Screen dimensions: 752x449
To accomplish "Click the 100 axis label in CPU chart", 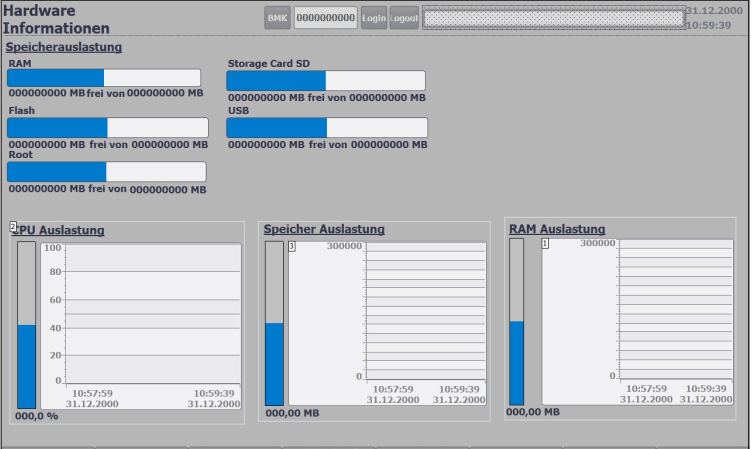I will click(x=53, y=248).
